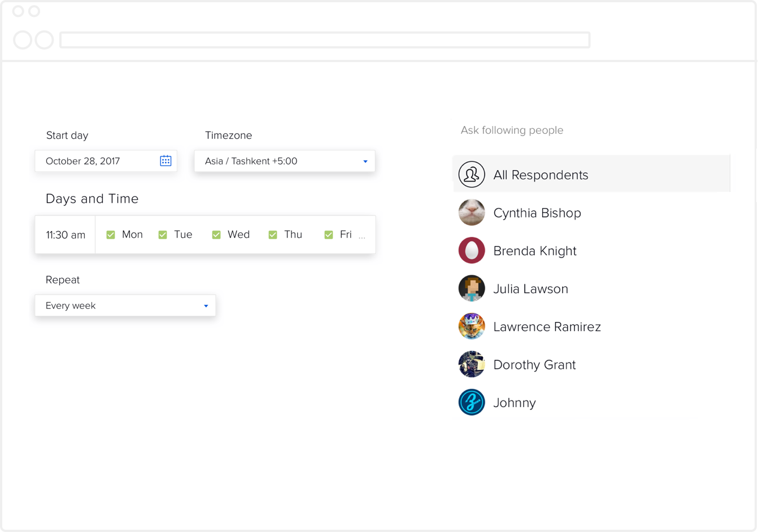The image size is (758, 532).
Task: Uncheck the Mon checkbox
Action: 111,234
